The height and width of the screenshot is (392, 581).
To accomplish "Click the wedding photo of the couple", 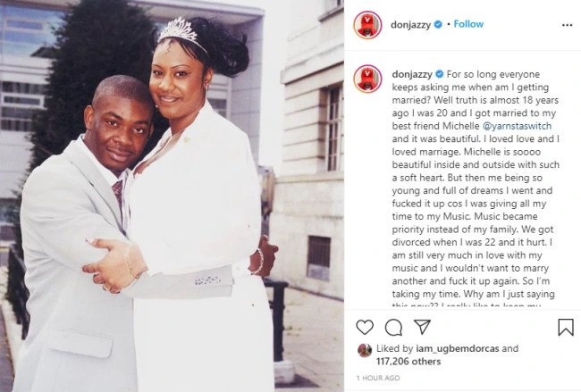I will point(172,196).
